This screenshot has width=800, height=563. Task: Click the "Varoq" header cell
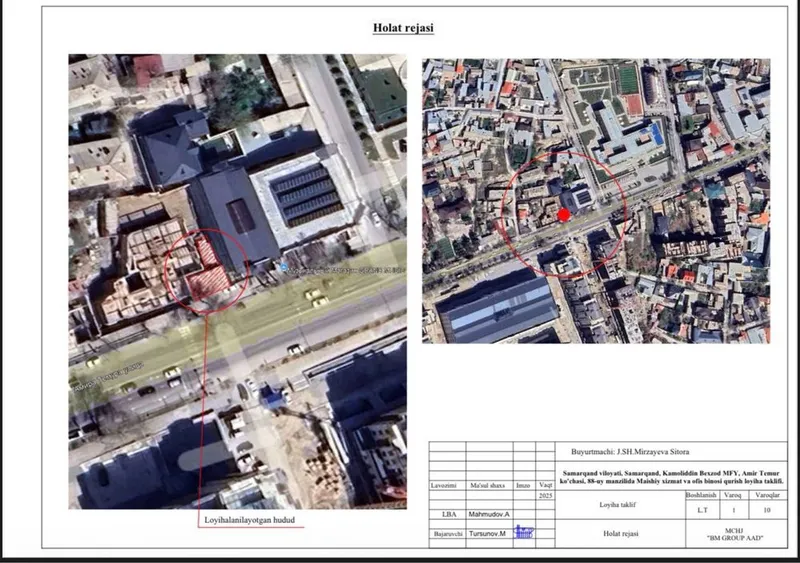pos(734,495)
